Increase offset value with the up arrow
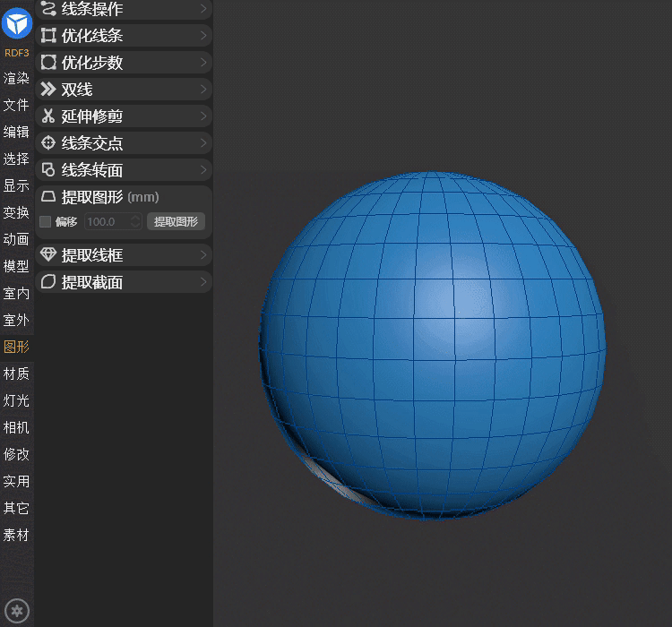Viewport: 672px width, 627px height. click(135, 218)
